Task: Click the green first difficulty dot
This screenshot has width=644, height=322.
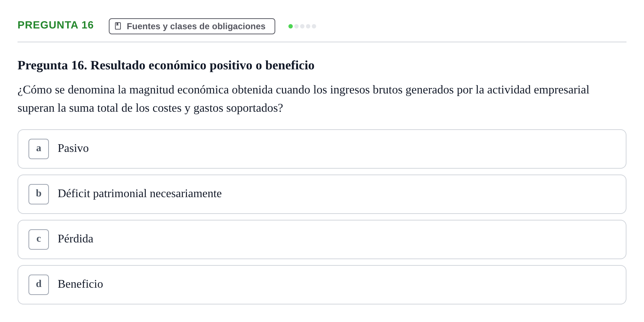Action: coord(291,26)
